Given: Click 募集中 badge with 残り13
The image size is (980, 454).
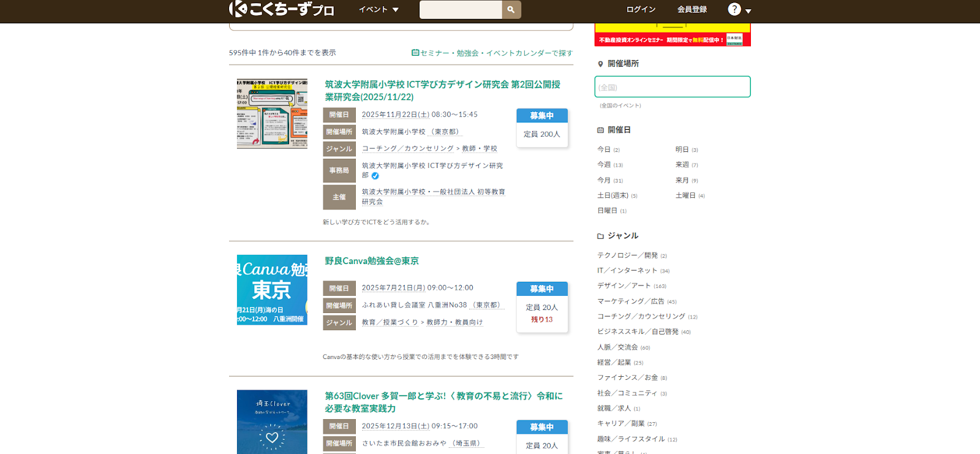Looking at the screenshot, I should [542, 289].
